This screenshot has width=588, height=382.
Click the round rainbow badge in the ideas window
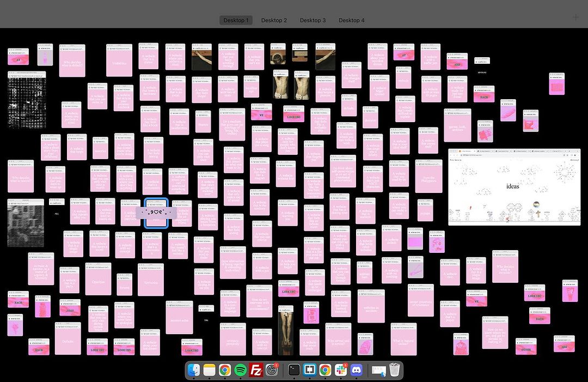coord(537,204)
